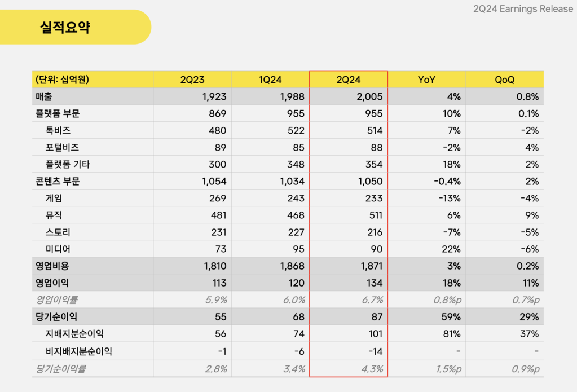Click the YoY column header
Image resolution: width=577 pixels, height=392 pixels.
[x=426, y=80]
